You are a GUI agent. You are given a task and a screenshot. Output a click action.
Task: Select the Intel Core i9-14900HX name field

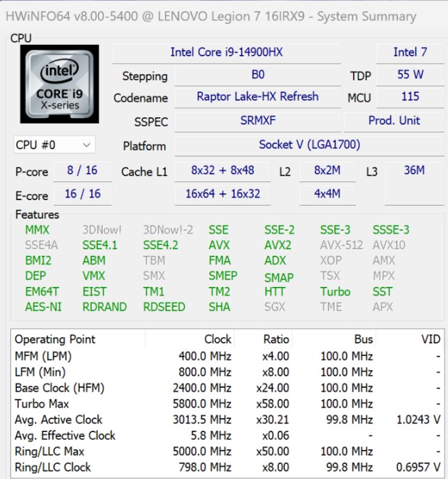click(x=226, y=52)
